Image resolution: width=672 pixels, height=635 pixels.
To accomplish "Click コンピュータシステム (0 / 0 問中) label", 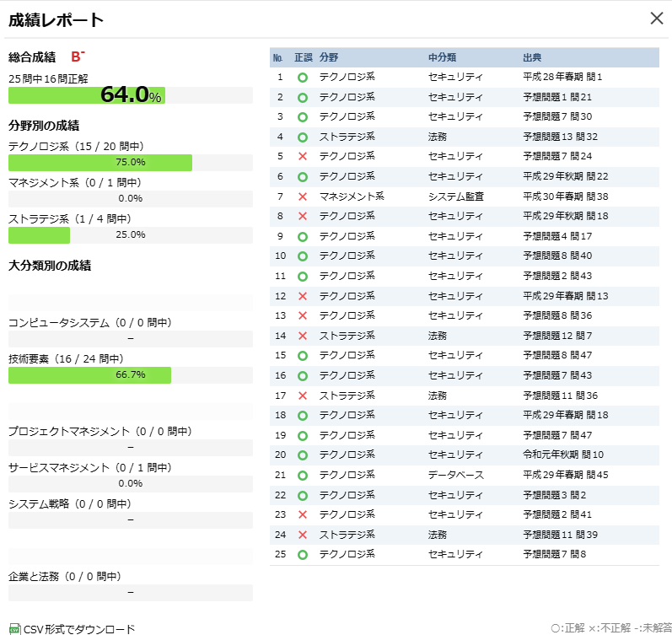I will click(x=90, y=323).
